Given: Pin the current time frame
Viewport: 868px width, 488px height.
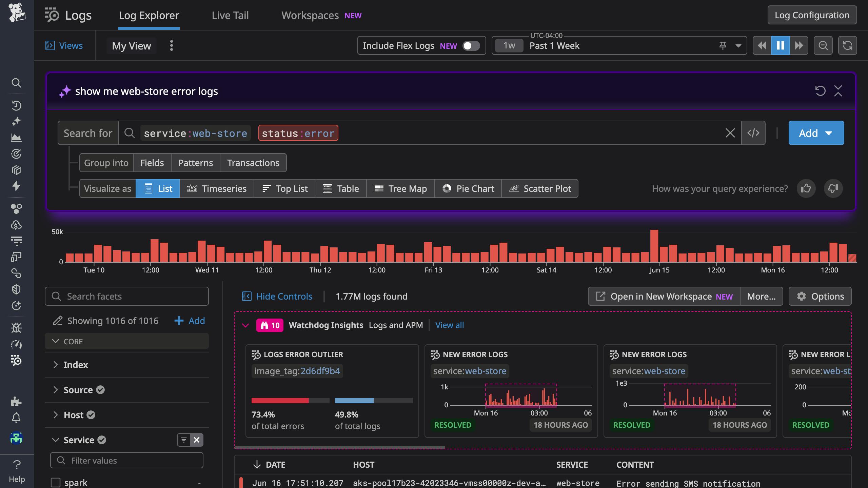Looking at the screenshot, I should [x=724, y=45].
